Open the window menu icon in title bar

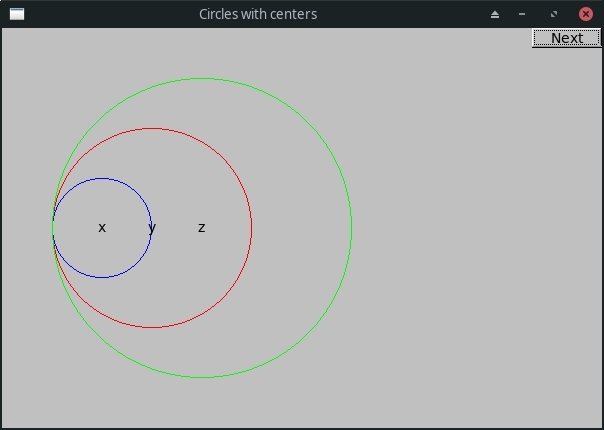click(x=17, y=14)
